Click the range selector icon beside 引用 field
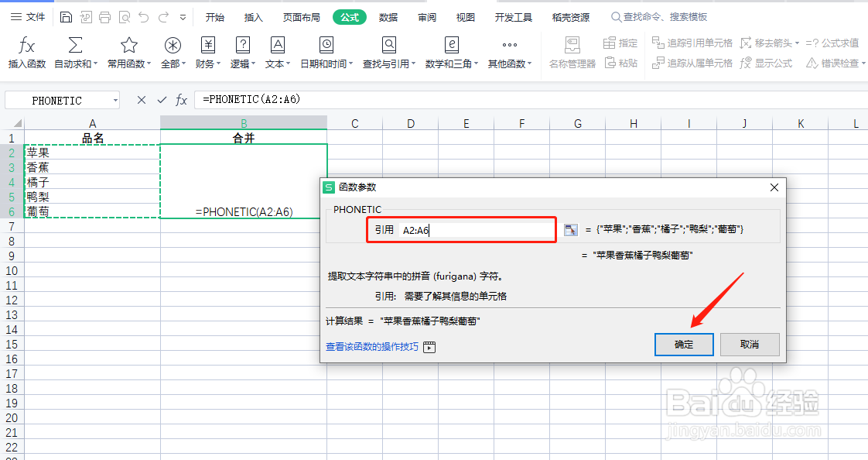868x460 pixels. coord(570,229)
